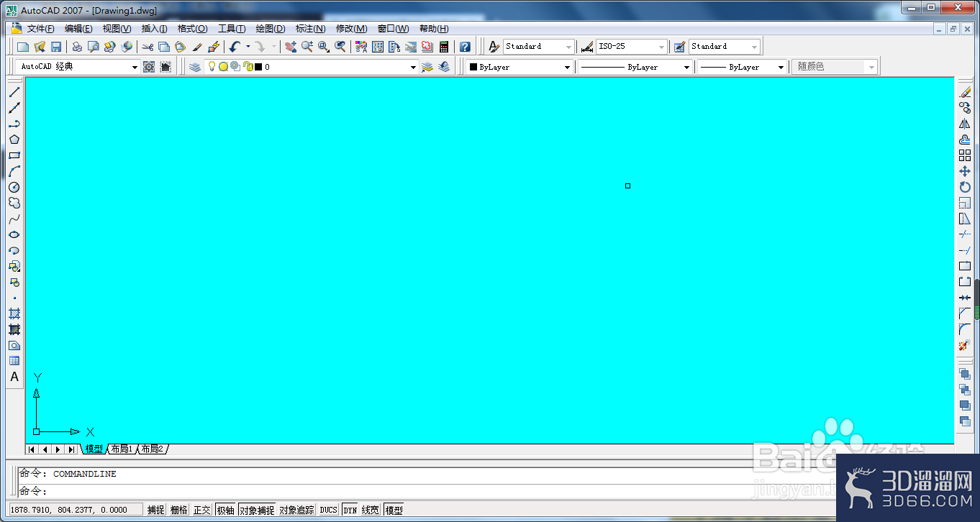Save the drawing with the floppy disk icon
The image size is (980, 522).
(x=56, y=47)
